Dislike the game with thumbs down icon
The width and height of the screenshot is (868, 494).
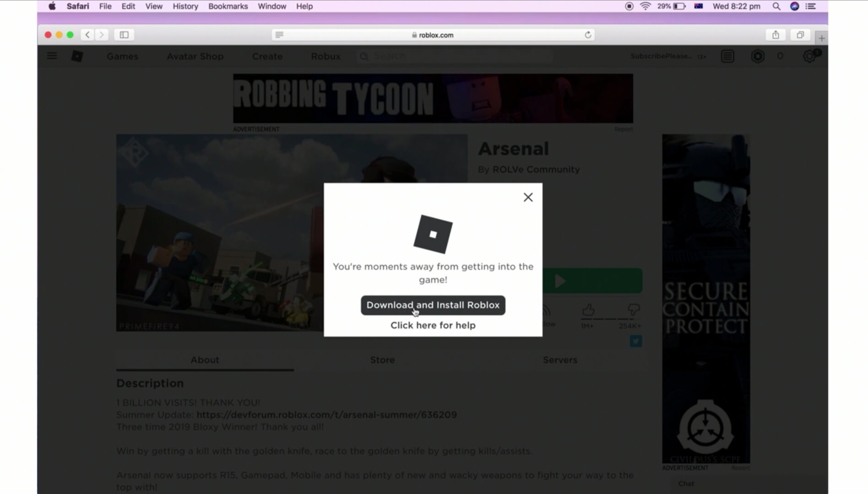(633, 311)
